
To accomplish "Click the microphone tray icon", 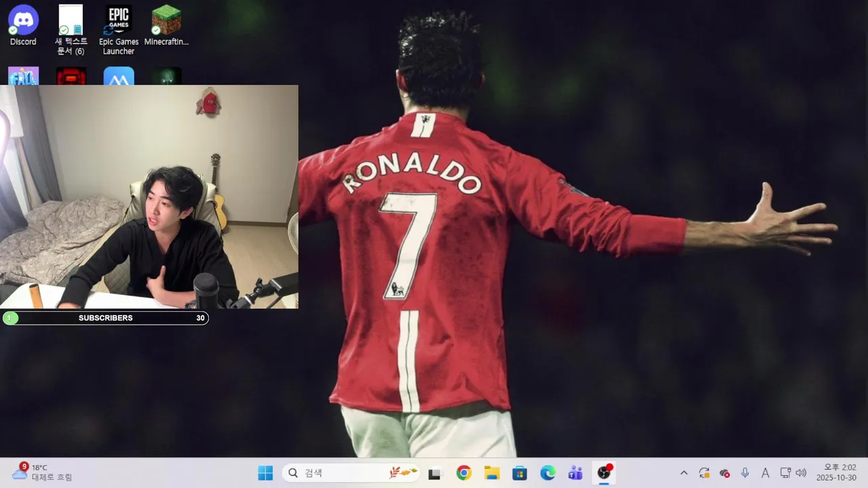I will [745, 473].
